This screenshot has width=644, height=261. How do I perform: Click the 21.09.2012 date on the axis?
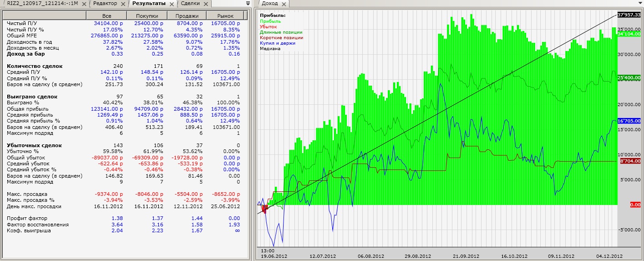(x=466, y=256)
